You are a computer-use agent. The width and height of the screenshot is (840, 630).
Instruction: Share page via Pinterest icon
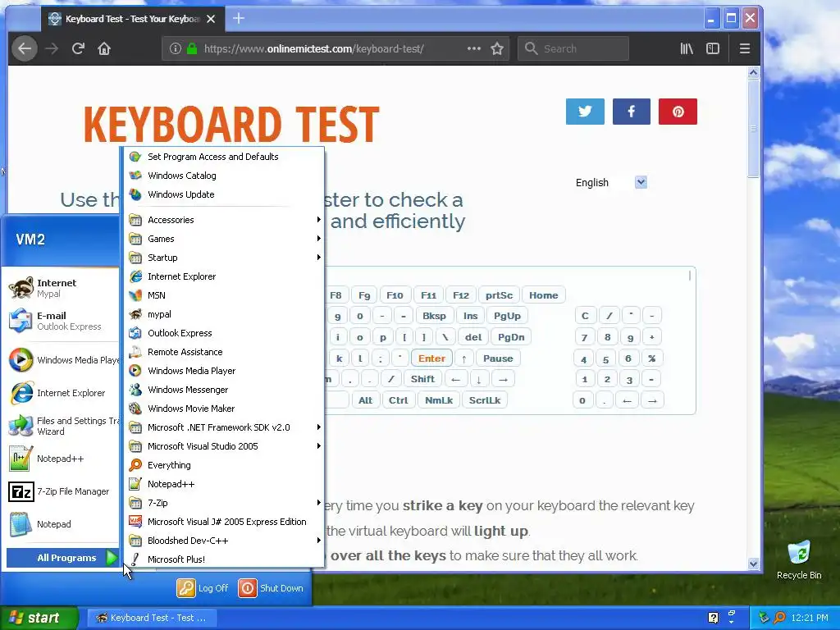click(x=678, y=112)
